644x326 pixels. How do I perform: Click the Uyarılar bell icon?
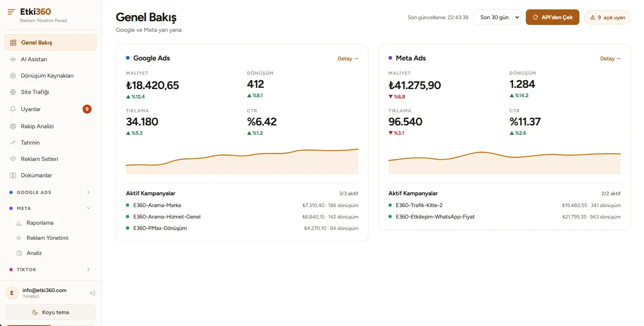13,109
